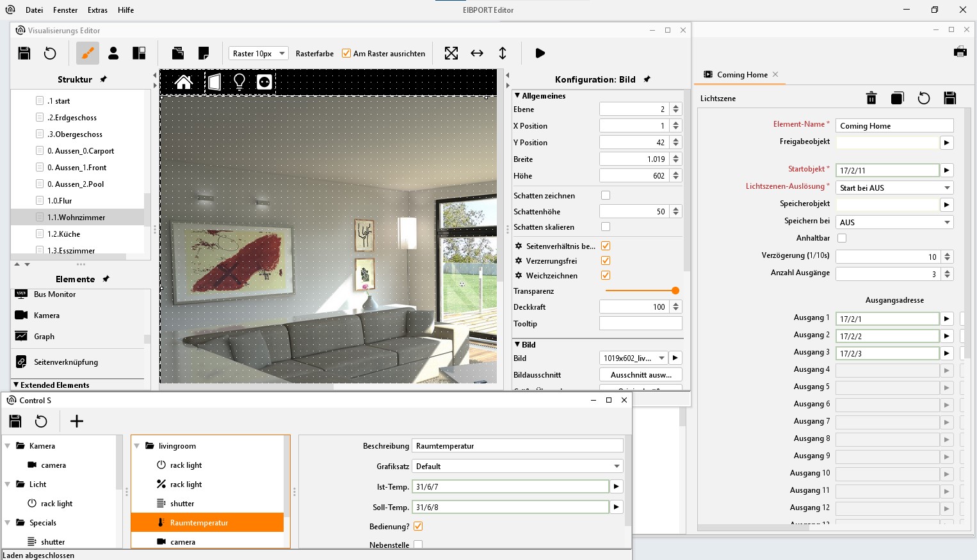Click the play preview button
977x560 pixels.
540,53
